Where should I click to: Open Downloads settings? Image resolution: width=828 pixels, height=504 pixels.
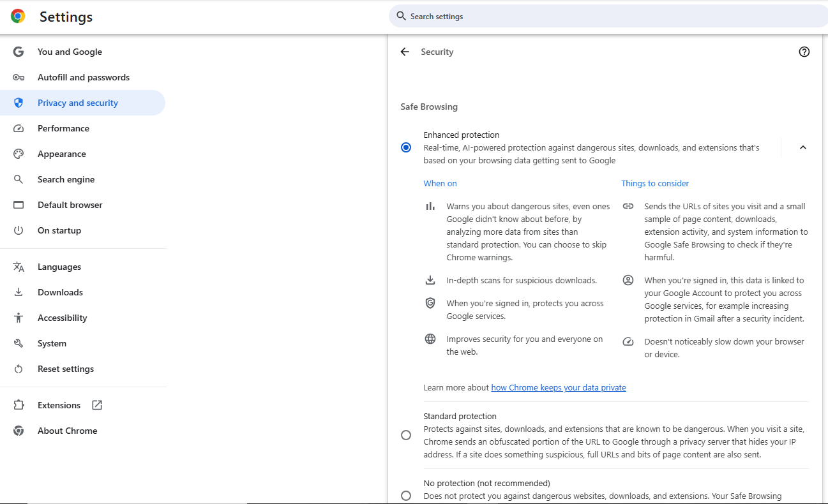[60, 292]
